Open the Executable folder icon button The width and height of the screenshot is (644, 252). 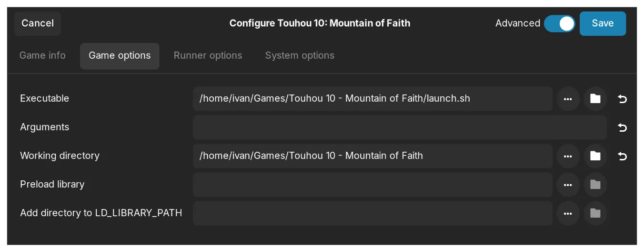[x=595, y=99]
